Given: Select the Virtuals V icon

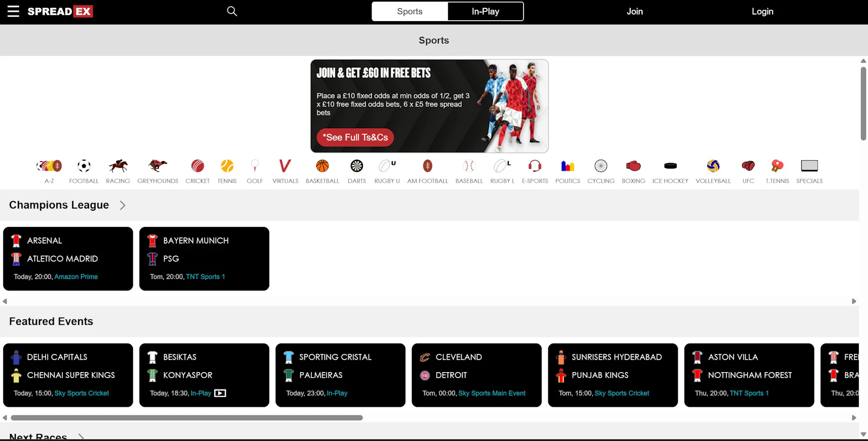Looking at the screenshot, I should [285, 166].
